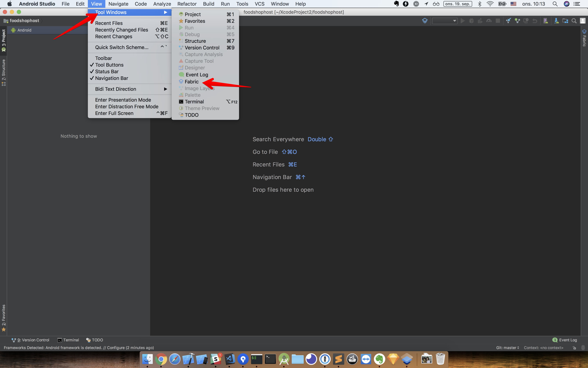Screen dimensions: 588x368
Task: Toggle the 2: Favorites tool window button
Action: point(3,318)
